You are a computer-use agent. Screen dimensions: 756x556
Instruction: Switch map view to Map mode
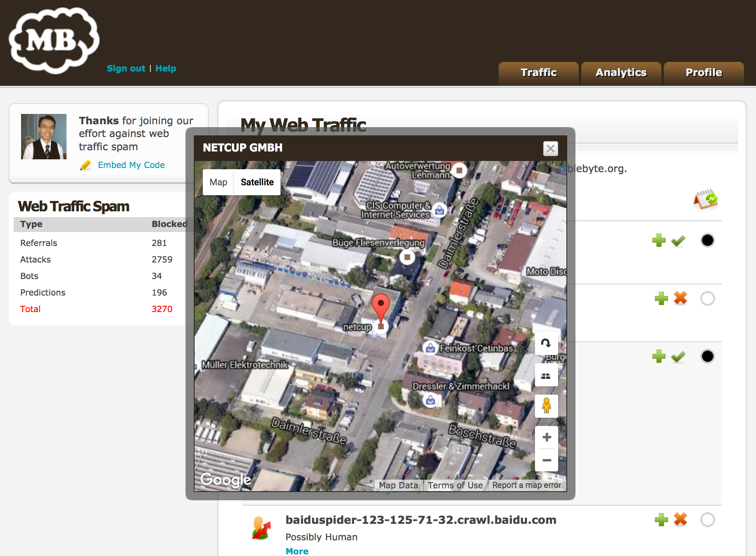[x=218, y=182]
